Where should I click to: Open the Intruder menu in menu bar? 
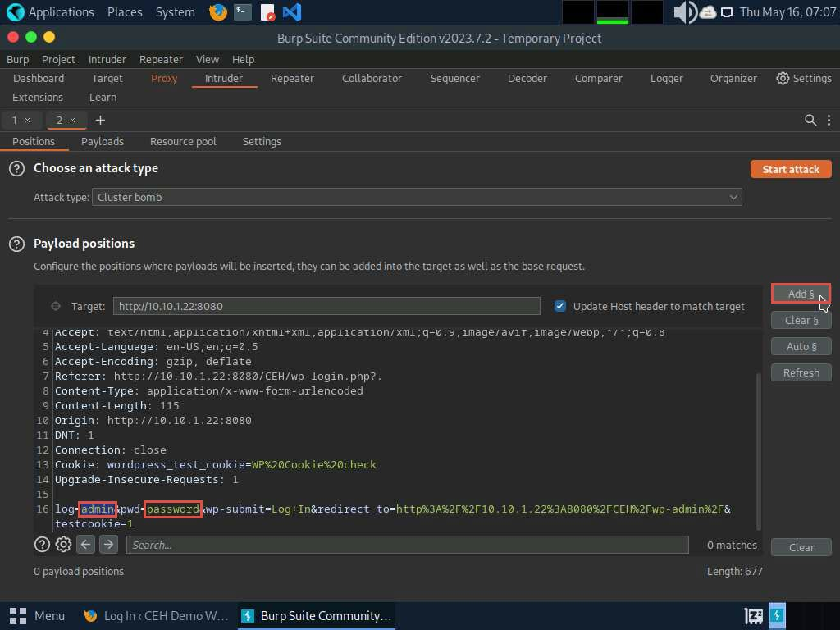tap(107, 59)
